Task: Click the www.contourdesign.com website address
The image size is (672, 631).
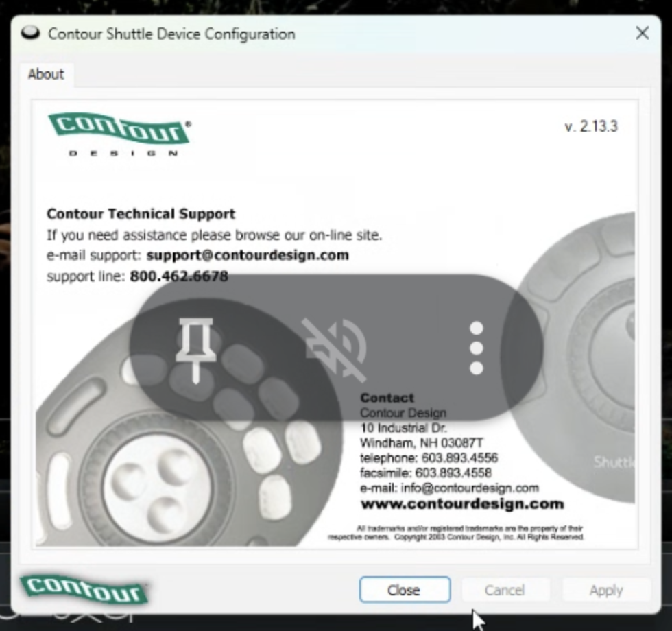Action: [x=461, y=504]
